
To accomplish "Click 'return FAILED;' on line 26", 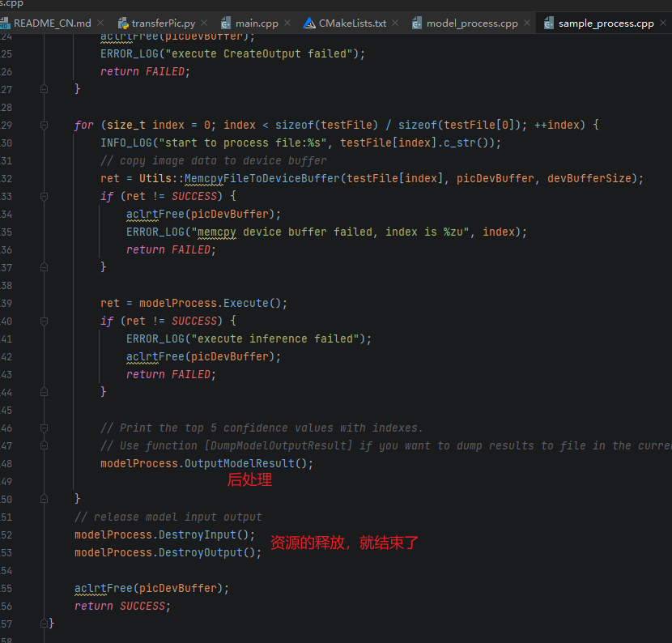I will (x=145, y=71).
